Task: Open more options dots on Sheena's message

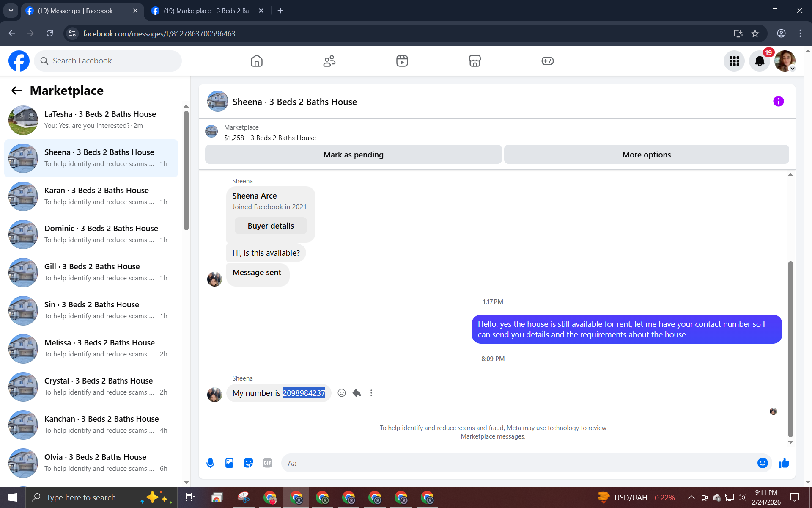Action: 371,393
